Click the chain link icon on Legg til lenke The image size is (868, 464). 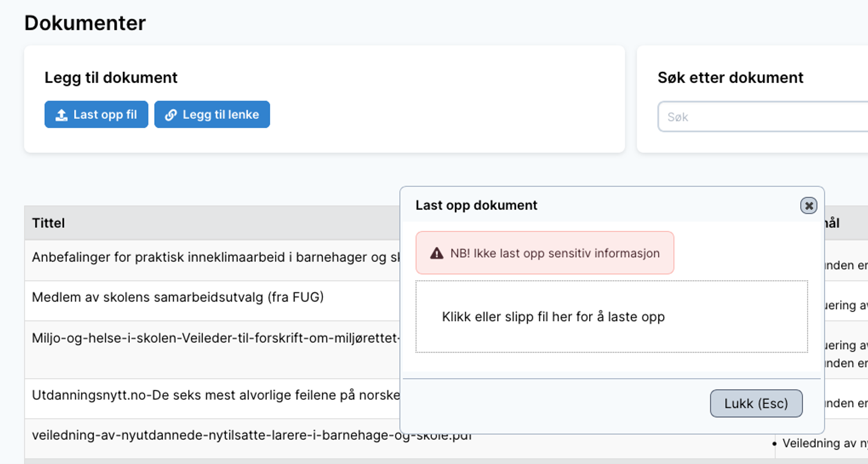170,115
